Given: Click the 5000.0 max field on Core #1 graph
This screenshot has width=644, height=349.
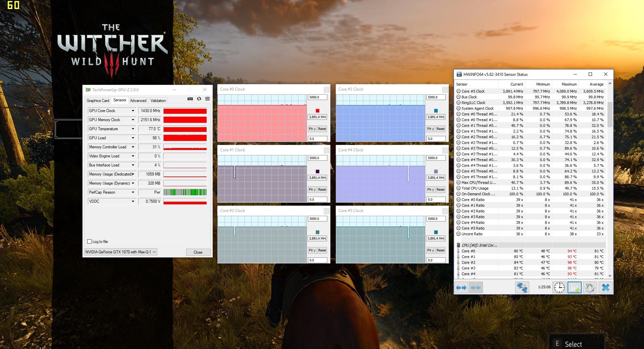Looking at the screenshot, I should [x=317, y=158].
